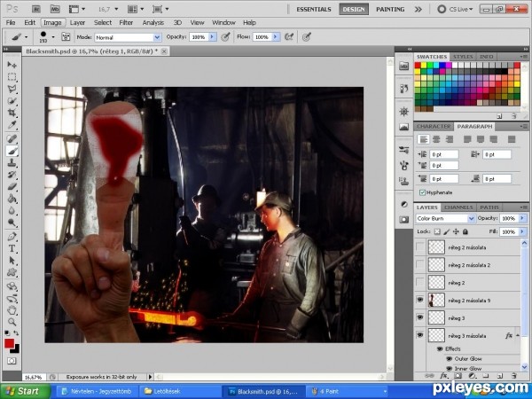
Task: Click the black background color swatch
Action: 16,349
